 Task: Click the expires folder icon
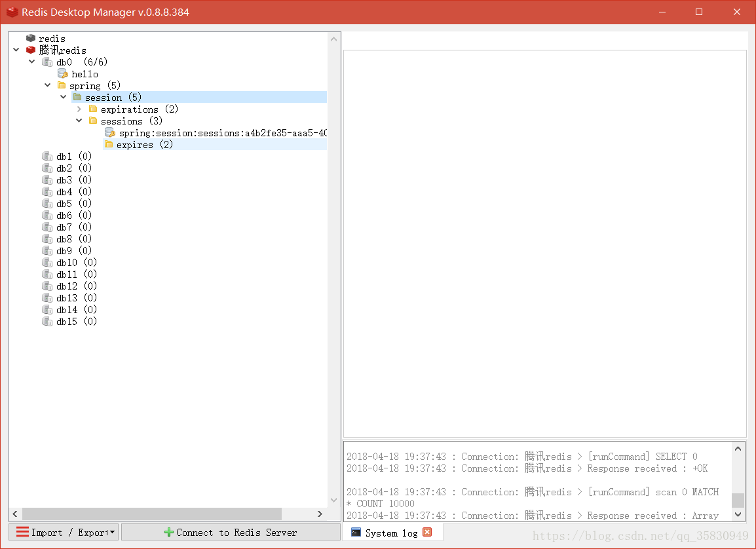[109, 145]
